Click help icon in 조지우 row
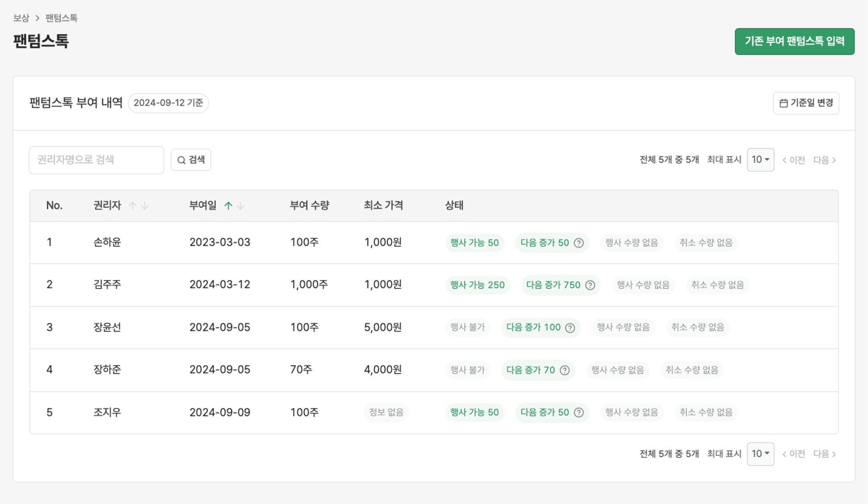The image size is (868, 504). 579,412
